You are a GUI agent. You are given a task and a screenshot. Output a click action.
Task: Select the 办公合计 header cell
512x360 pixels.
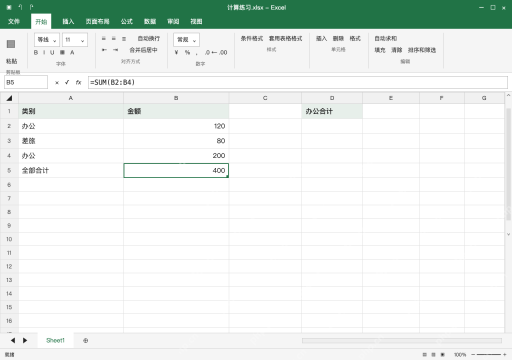332,111
